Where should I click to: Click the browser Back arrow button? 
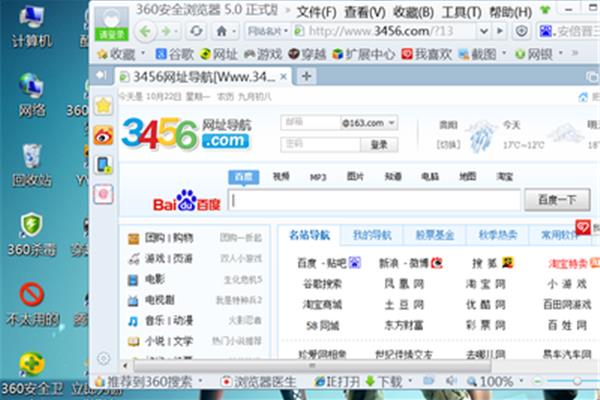click(x=145, y=31)
